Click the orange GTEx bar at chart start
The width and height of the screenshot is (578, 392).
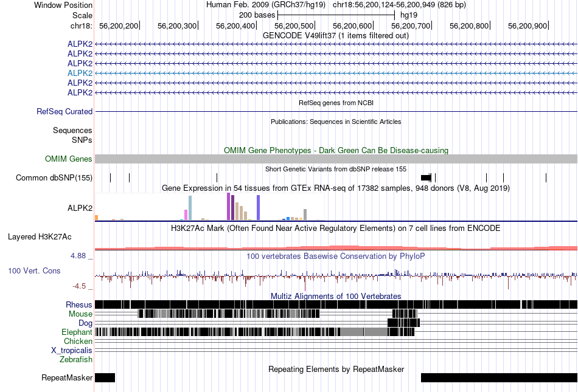[97, 218]
